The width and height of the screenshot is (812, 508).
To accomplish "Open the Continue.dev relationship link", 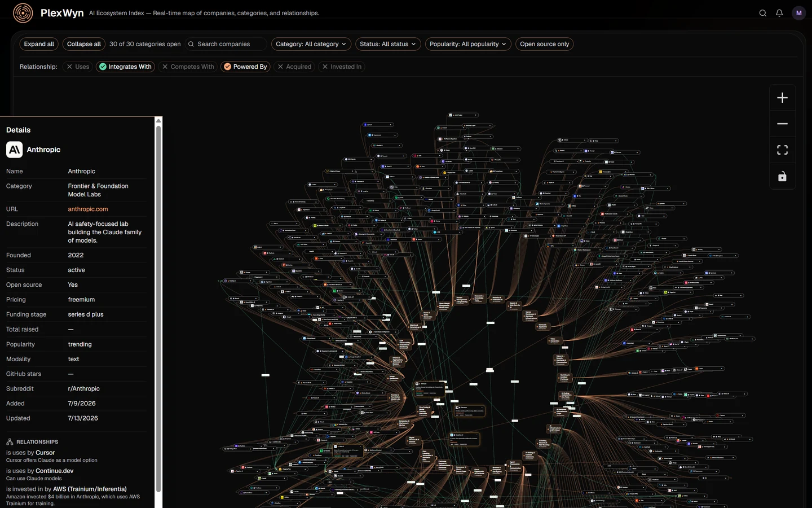I will (55, 471).
